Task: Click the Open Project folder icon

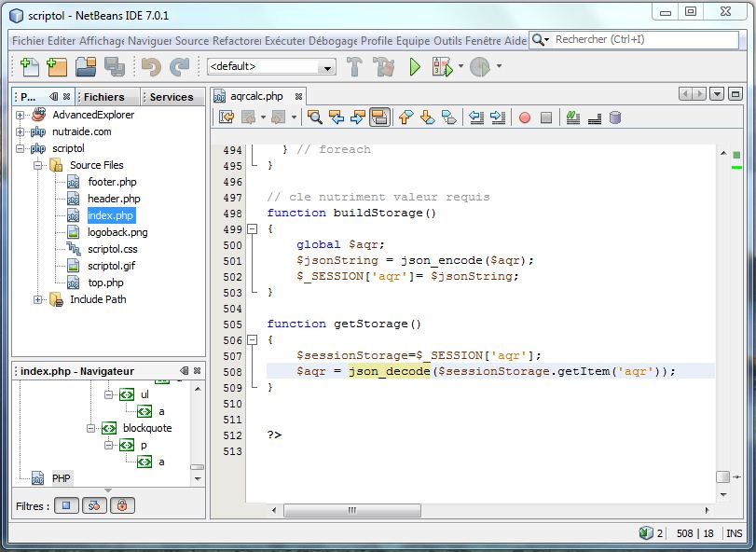Action: pos(86,67)
